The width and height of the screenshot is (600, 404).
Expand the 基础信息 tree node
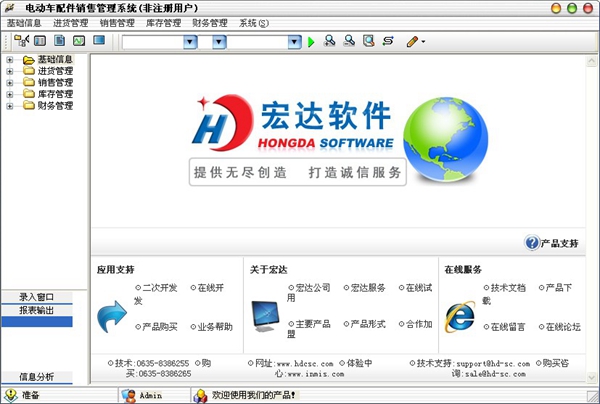coord(10,60)
